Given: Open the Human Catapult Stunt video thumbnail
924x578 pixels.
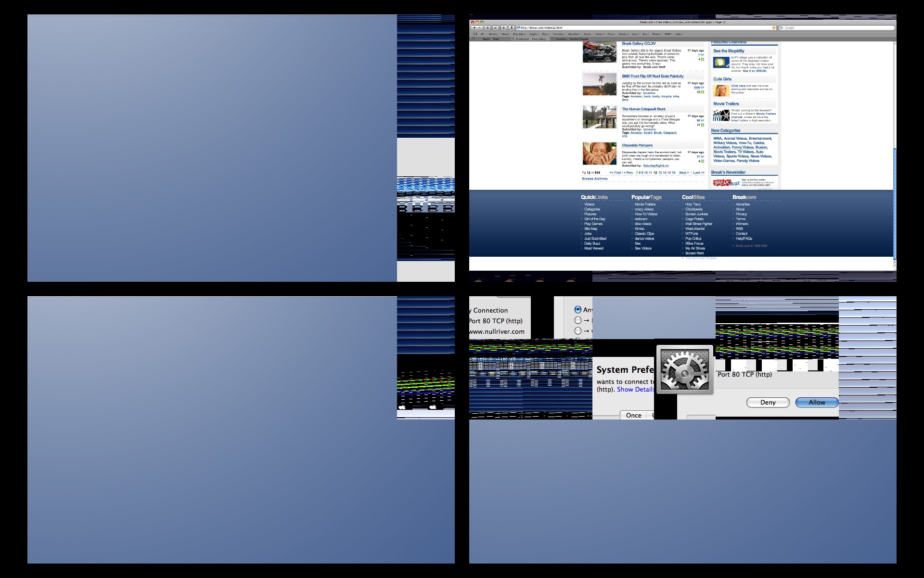Looking at the screenshot, I should 599,117.
